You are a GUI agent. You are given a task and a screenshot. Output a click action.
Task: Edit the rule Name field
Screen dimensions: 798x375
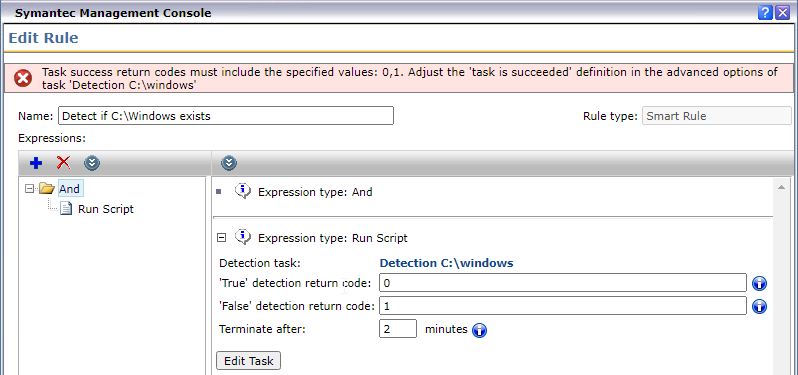[x=226, y=116]
